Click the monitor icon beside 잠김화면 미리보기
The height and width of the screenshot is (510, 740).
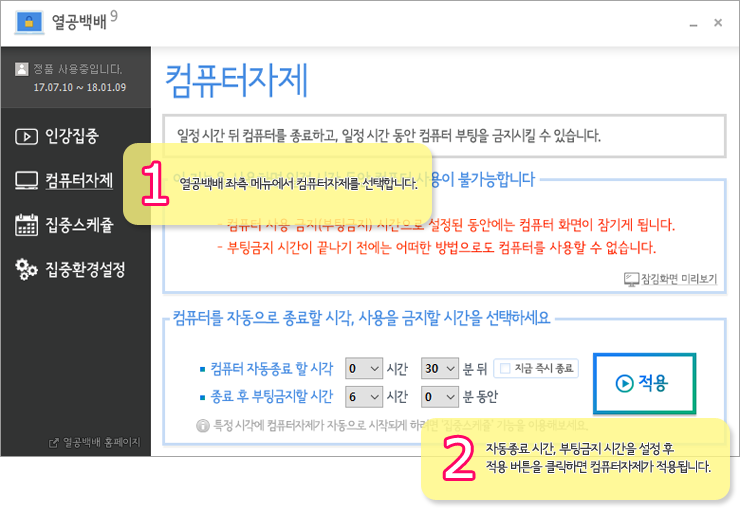[x=631, y=279]
